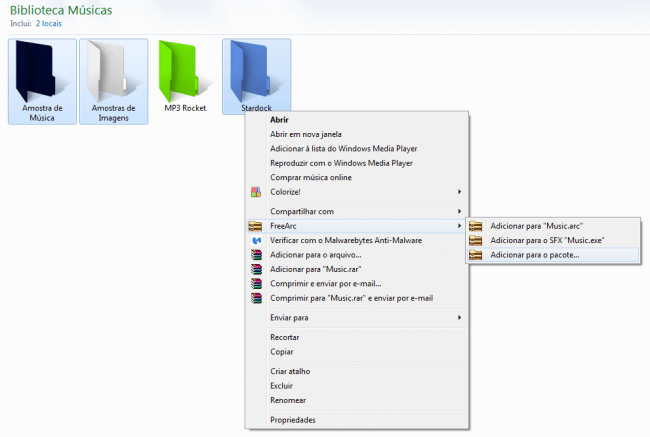
Task: Choose Renomear from the context menu
Action: pyautogui.click(x=288, y=399)
